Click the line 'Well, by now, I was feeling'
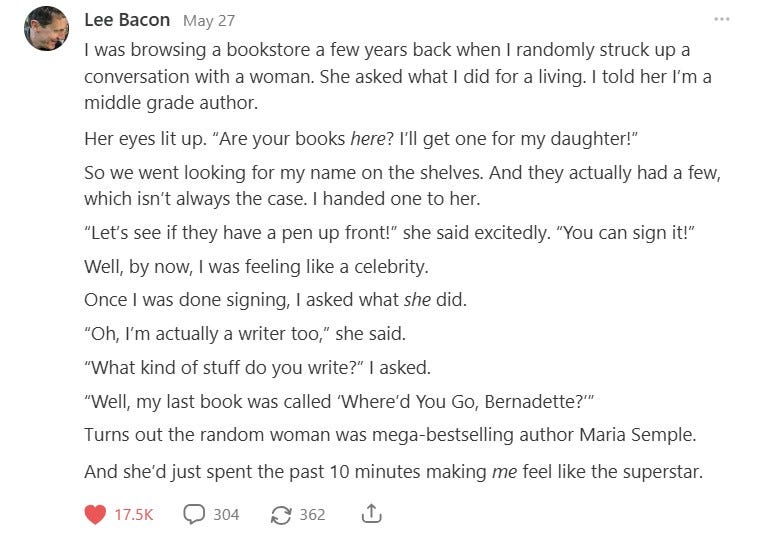 click(x=256, y=267)
